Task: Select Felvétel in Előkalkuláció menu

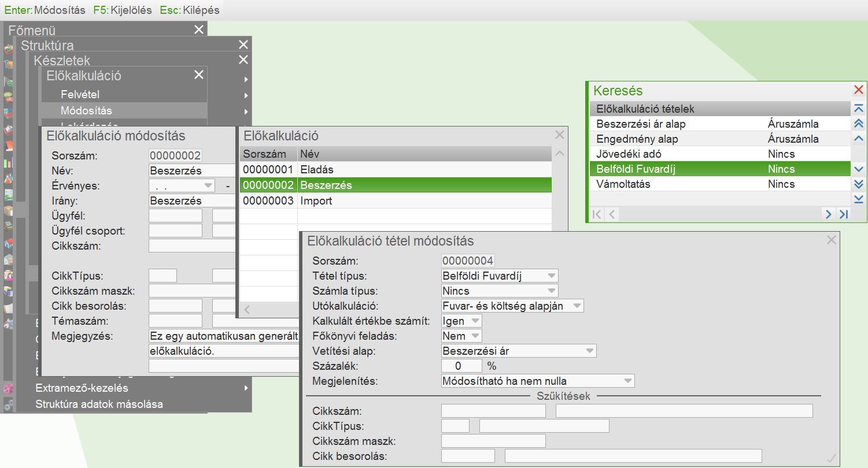Action: point(80,95)
